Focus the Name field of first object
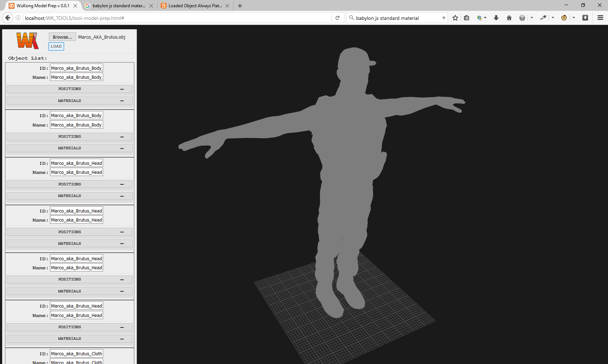 76,77
